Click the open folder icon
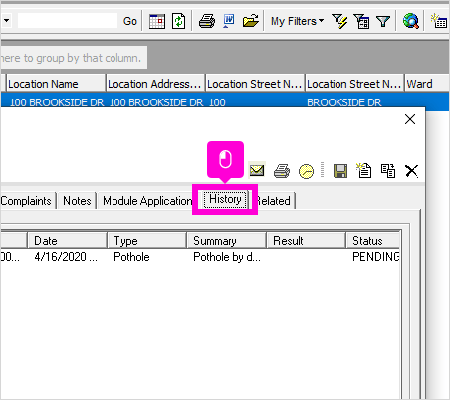 pyautogui.click(x=251, y=21)
